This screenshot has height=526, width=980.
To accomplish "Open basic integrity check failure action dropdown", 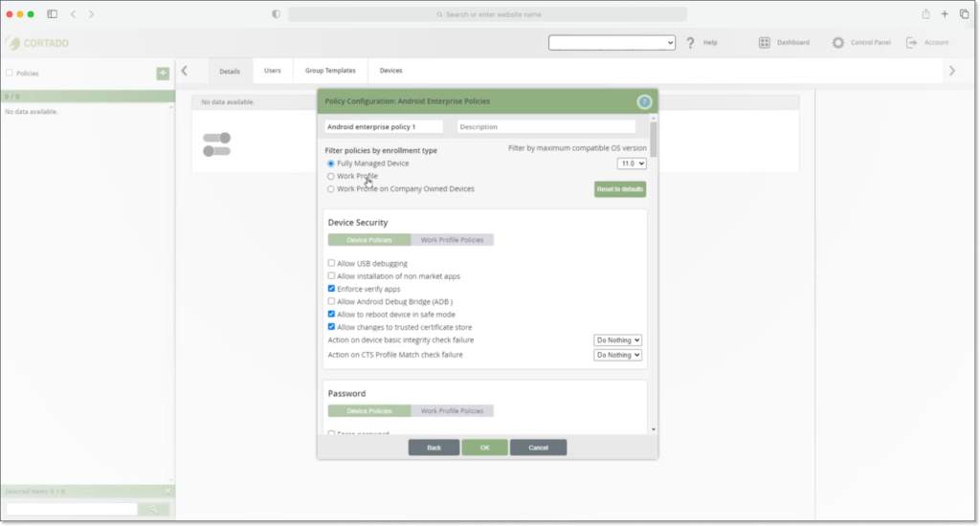I will pos(617,340).
